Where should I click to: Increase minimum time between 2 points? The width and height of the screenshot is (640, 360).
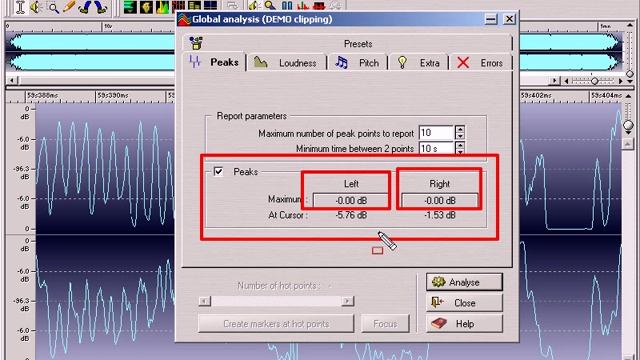coord(460,145)
